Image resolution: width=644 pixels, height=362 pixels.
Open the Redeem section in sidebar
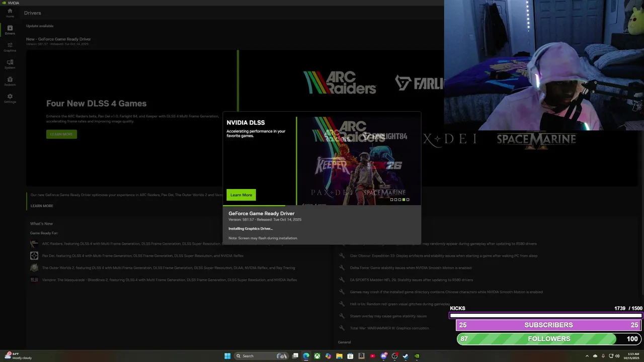(x=10, y=81)
